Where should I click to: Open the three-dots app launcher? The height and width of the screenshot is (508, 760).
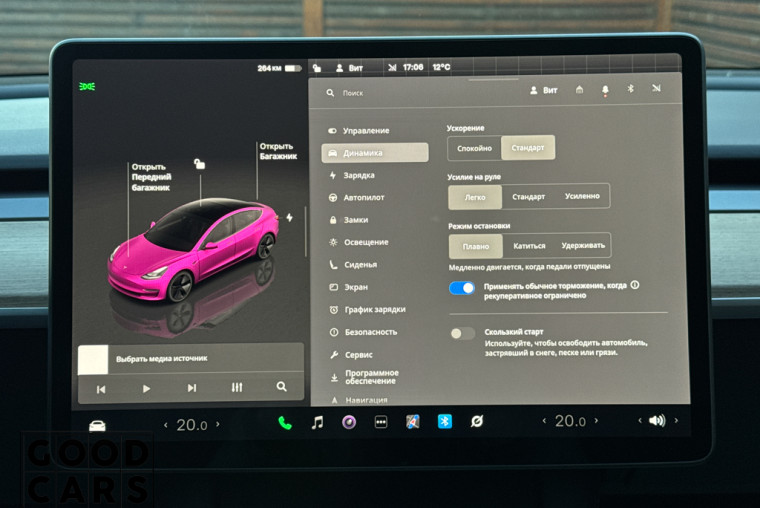click(x=381, y=422)
